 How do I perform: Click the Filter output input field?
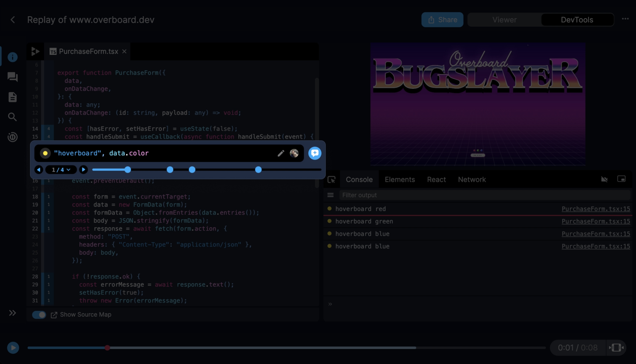pos(480,195)
